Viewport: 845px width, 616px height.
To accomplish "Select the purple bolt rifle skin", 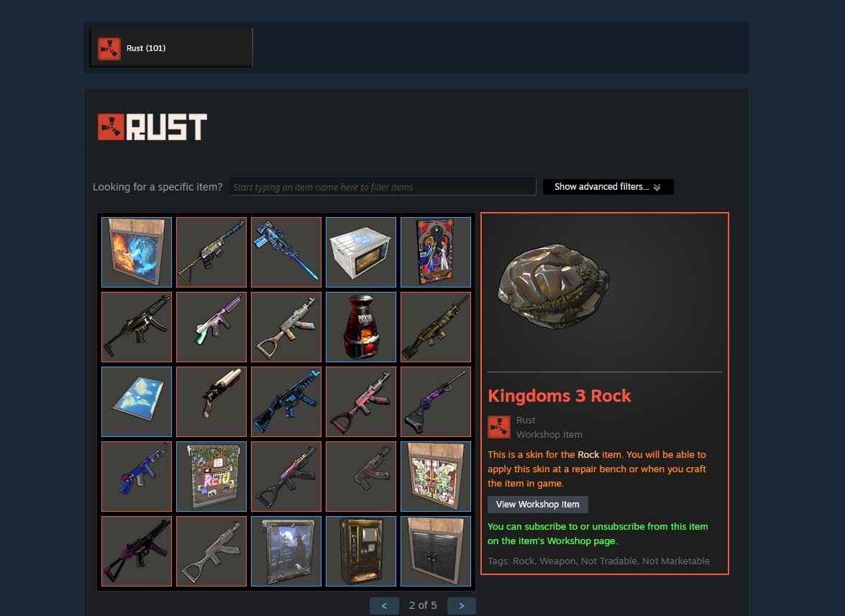I will coord(435,402).
